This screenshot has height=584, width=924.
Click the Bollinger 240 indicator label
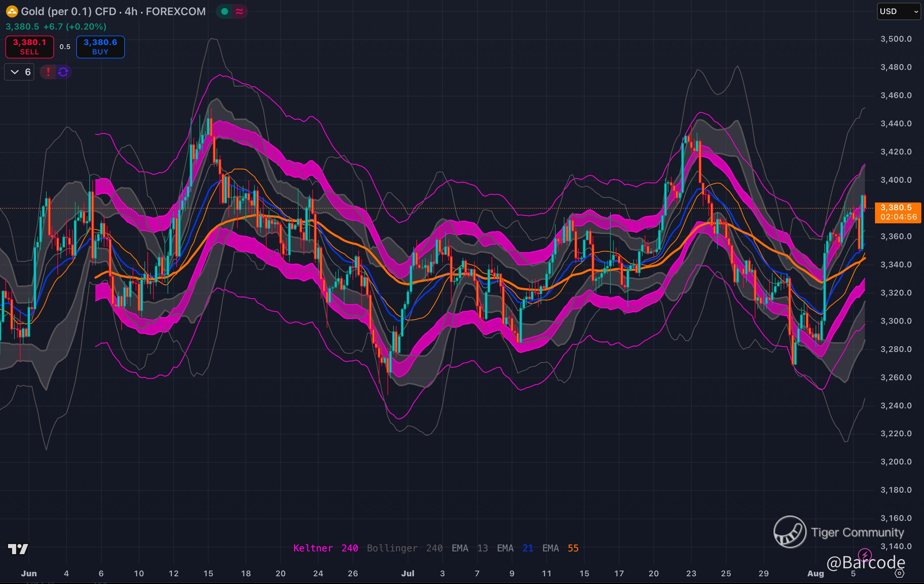click(x=405, y=548)
